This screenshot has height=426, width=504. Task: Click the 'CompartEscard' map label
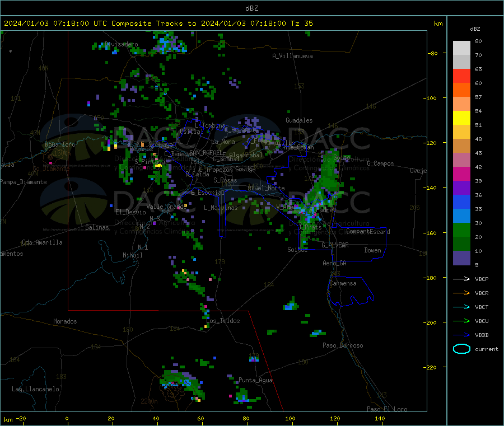[x=368, y=231]
